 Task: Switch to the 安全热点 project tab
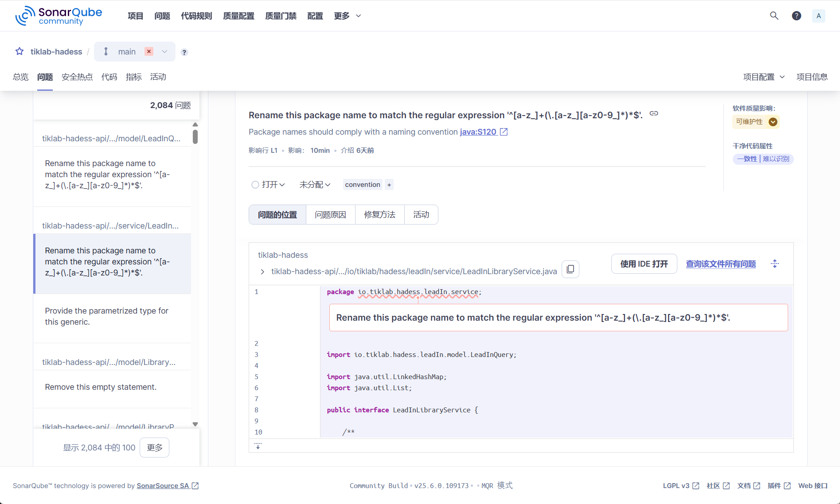77,77
